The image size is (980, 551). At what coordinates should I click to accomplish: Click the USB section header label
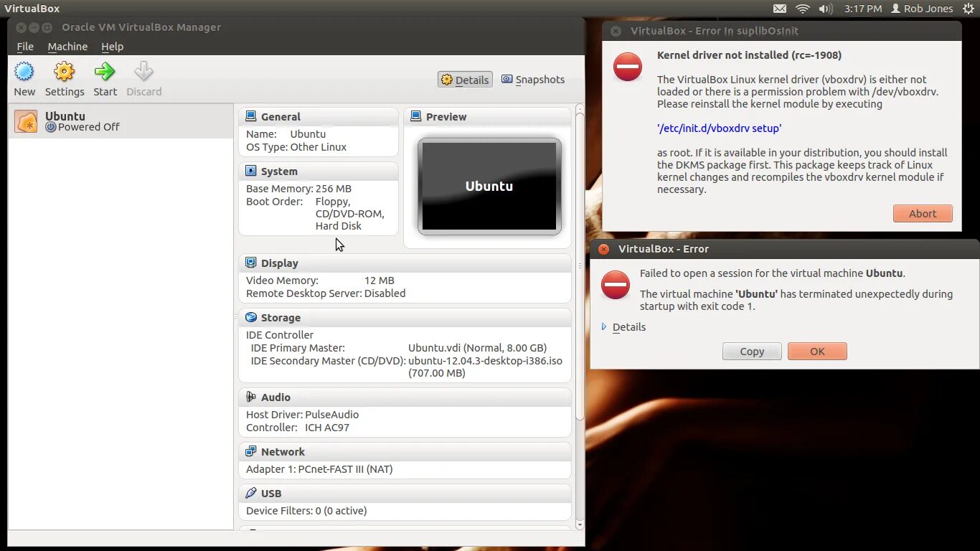[271, 494]
